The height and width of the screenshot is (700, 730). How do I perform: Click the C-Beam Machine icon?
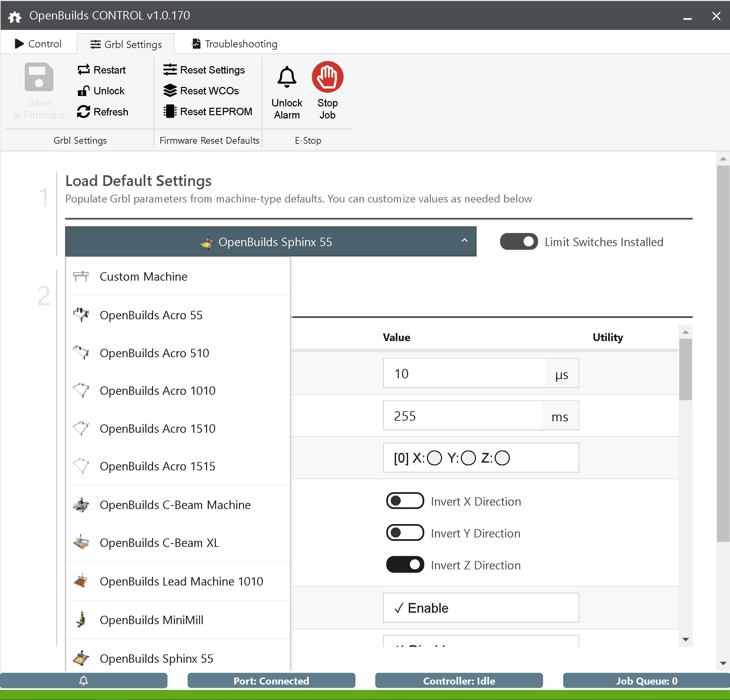click(81, 505)
